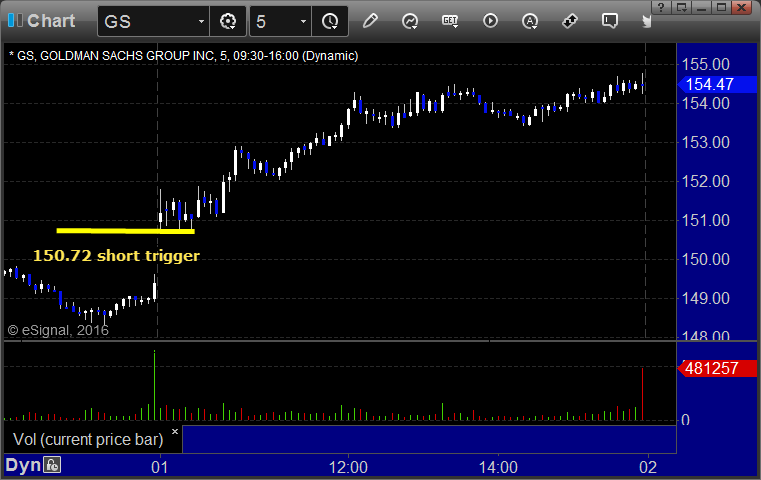Click the 155.00 price axis label

[705, 64]
